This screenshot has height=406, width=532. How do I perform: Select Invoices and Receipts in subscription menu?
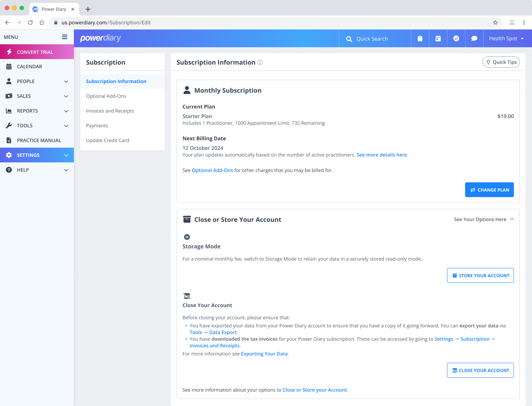110,111
